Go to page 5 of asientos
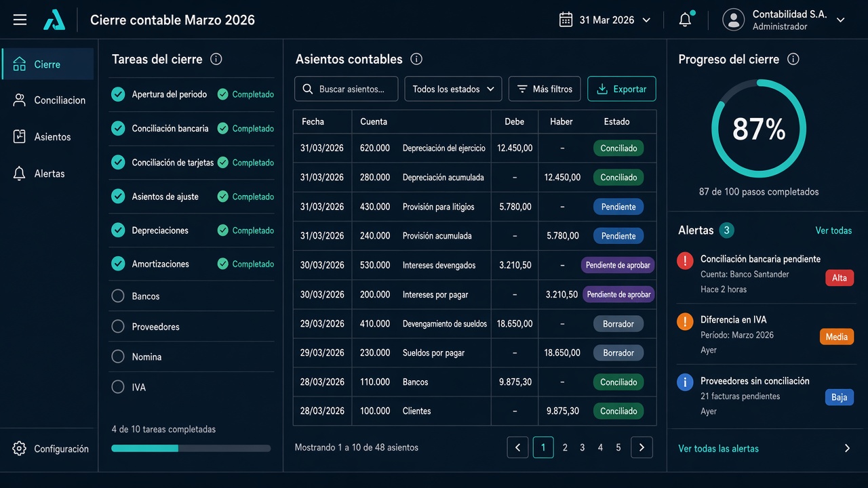 point(618,447)
